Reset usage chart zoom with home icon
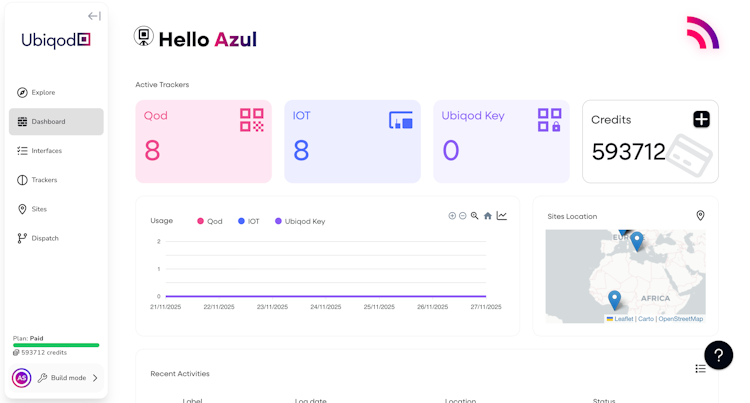Screen dimensions: 750x403 click(487, 216)
